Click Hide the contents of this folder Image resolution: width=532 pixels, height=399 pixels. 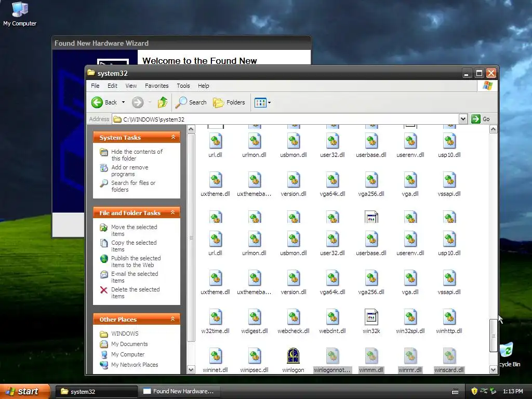(x=137, y=155)
